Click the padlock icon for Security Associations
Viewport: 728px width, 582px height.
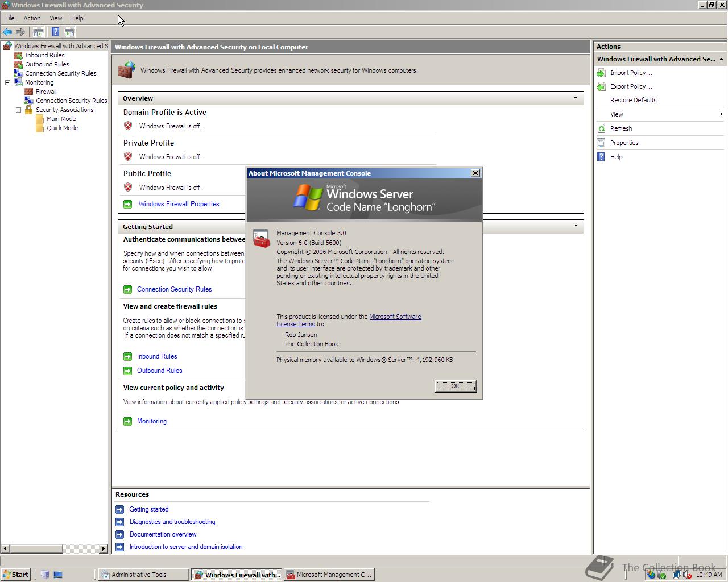[29, 110]
